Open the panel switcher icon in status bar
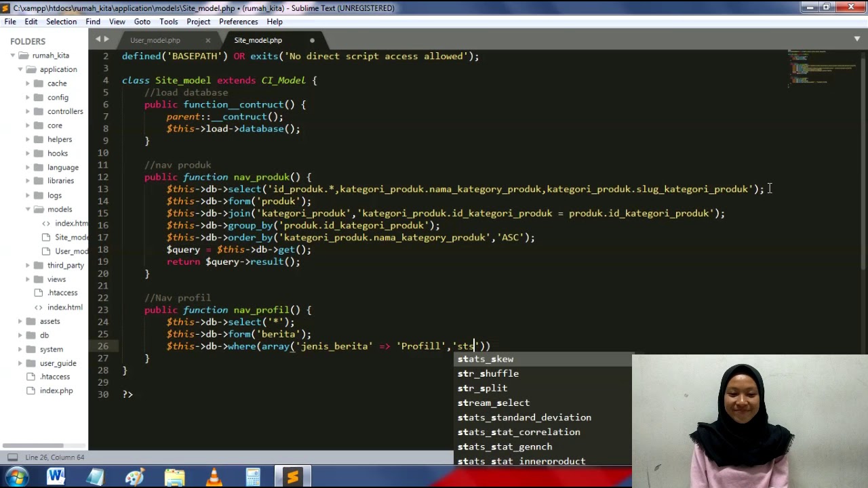Screen dimensions: 868x488 click(x=13, y=457)
